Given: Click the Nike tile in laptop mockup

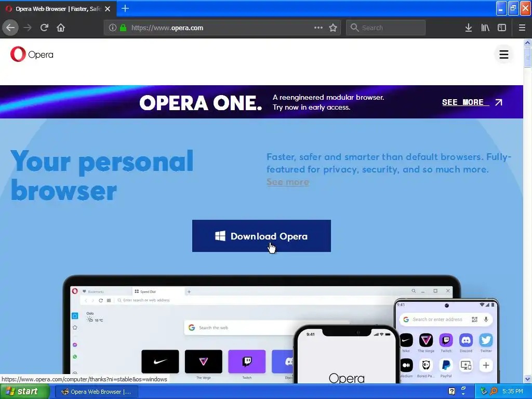Looking at the screenshot, I should [x=160, y=362].
